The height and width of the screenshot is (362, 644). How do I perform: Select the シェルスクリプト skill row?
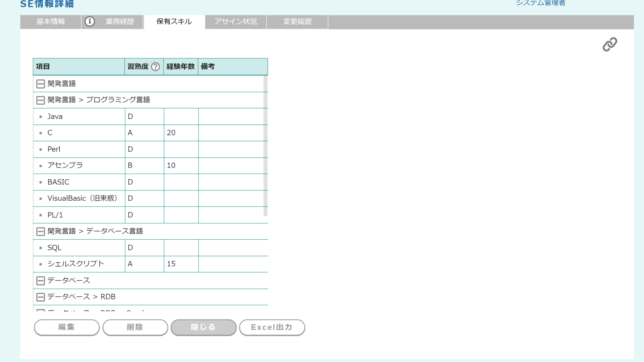[x=76, y=264]
